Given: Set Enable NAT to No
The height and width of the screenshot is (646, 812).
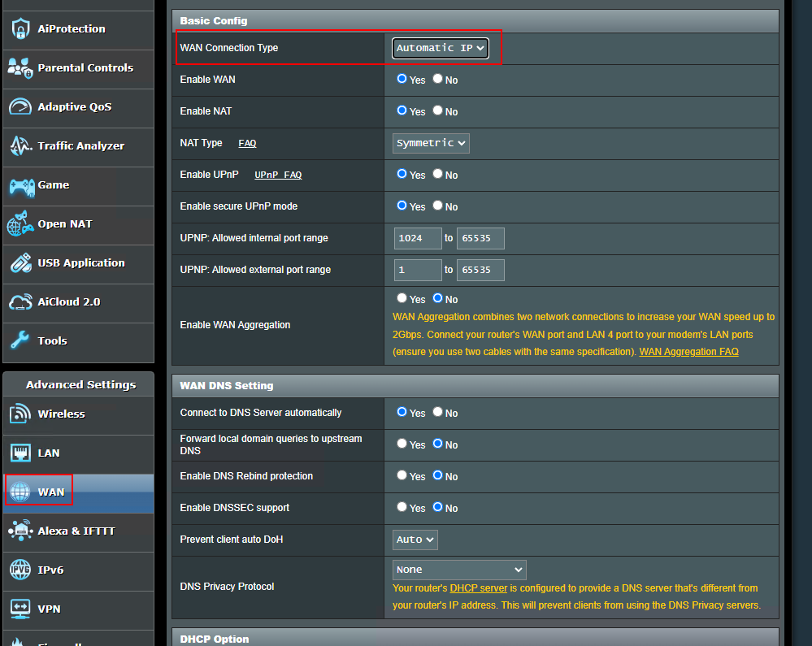Looking at the screenshot, I should 437,111.
